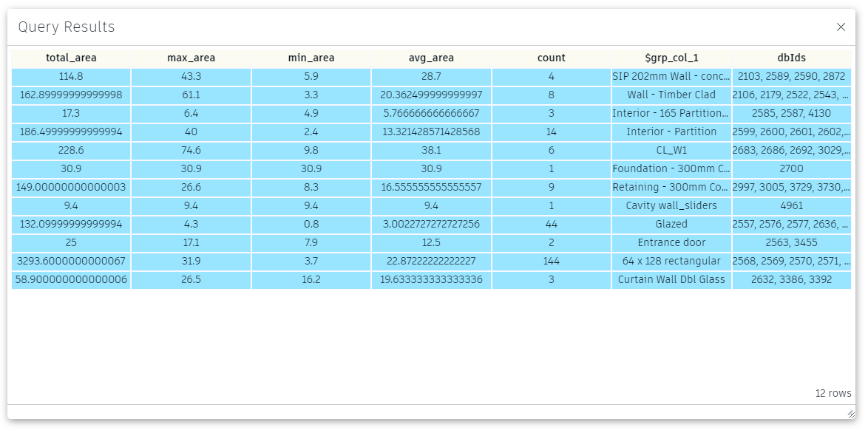
Task: Select the 64 x 128 rectangular cell
Action: (671, 262)
